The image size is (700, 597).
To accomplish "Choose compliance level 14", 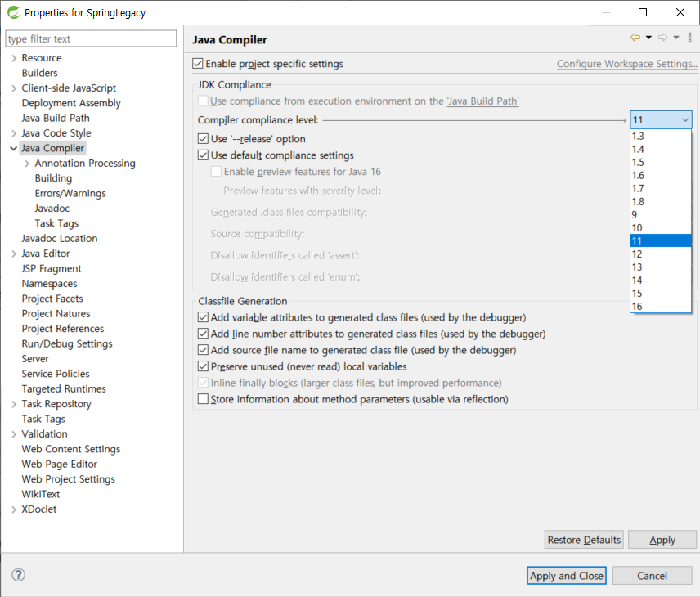I will click(x=661, y=280).
